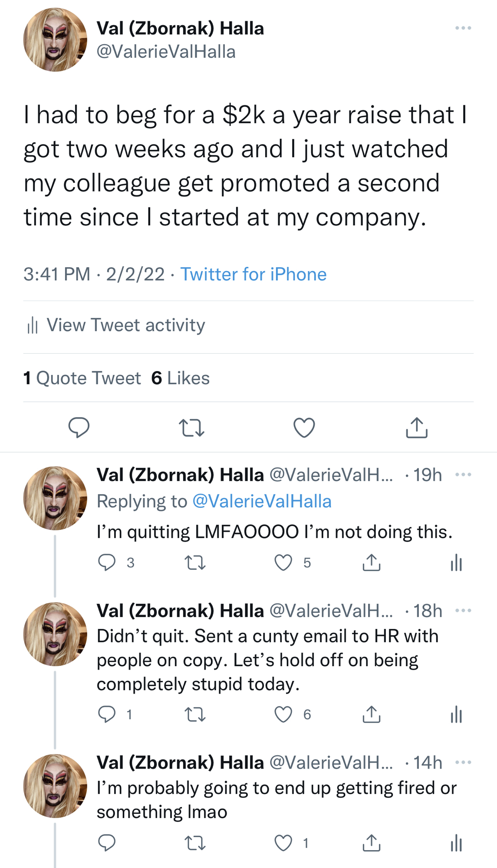497x868 pixels.
Task: View analytics for the "Didn't quit" reply
Action: click(456, 714)
